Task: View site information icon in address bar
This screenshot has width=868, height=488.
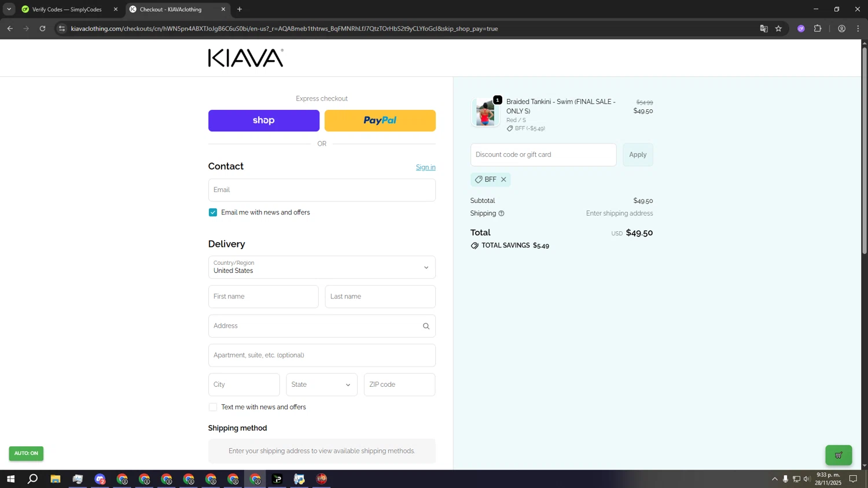Action: click(62, 28)
